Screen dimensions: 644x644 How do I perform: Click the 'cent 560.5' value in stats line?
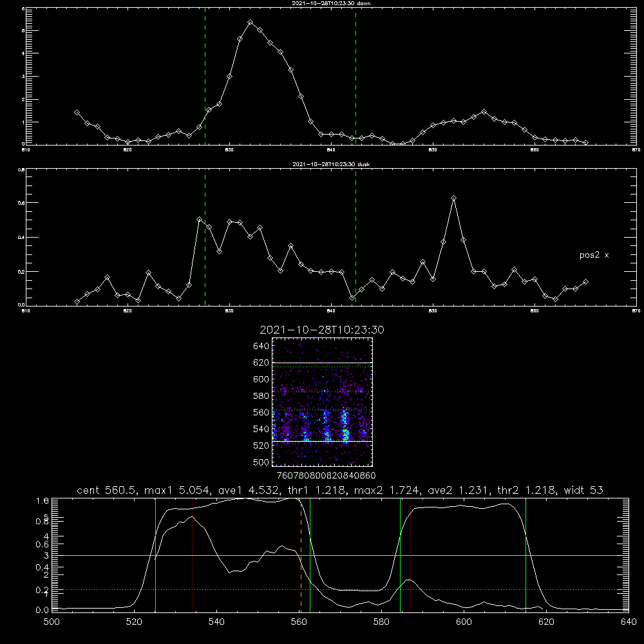pos(106,490)
